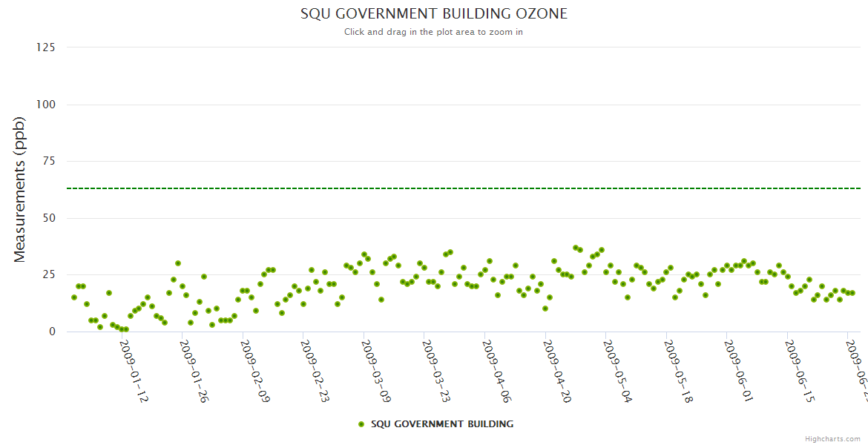The height and width of the screenshot is (445, 868).
Task: Click the 25 y-axis tick label
Action: pyautogui.click(x=48, y=275)
